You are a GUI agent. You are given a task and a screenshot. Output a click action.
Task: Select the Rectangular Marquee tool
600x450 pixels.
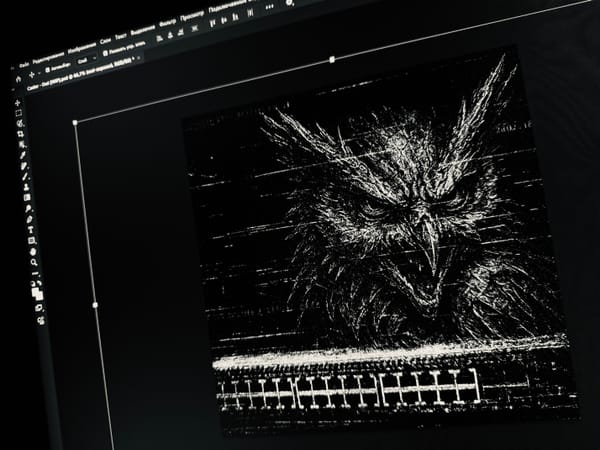[x=18, y=113]
